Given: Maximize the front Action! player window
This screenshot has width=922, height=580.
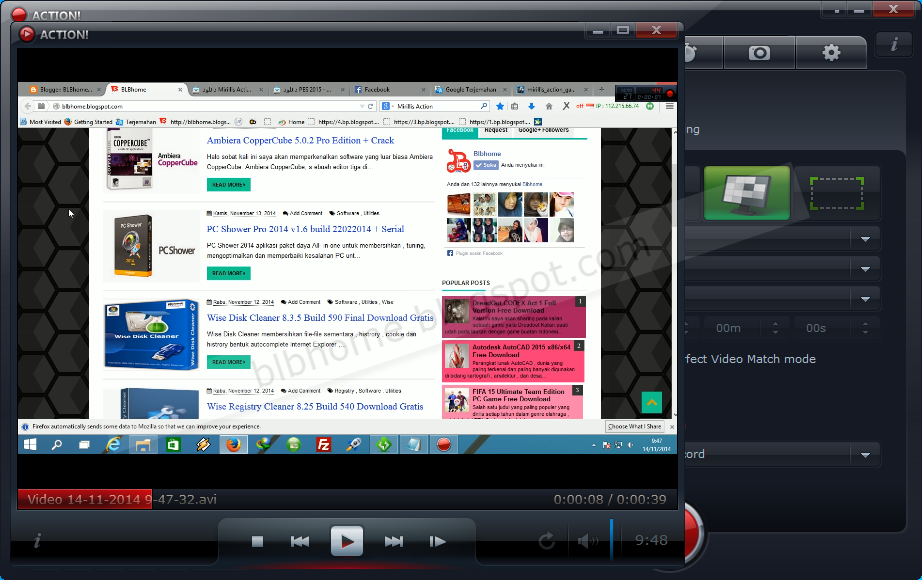Looking at the screenshot, I should 623,30.
